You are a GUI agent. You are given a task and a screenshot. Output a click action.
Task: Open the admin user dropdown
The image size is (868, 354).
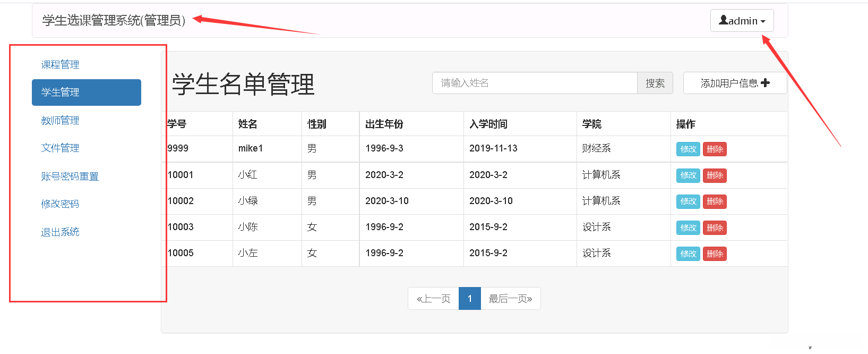coord(742,21)
